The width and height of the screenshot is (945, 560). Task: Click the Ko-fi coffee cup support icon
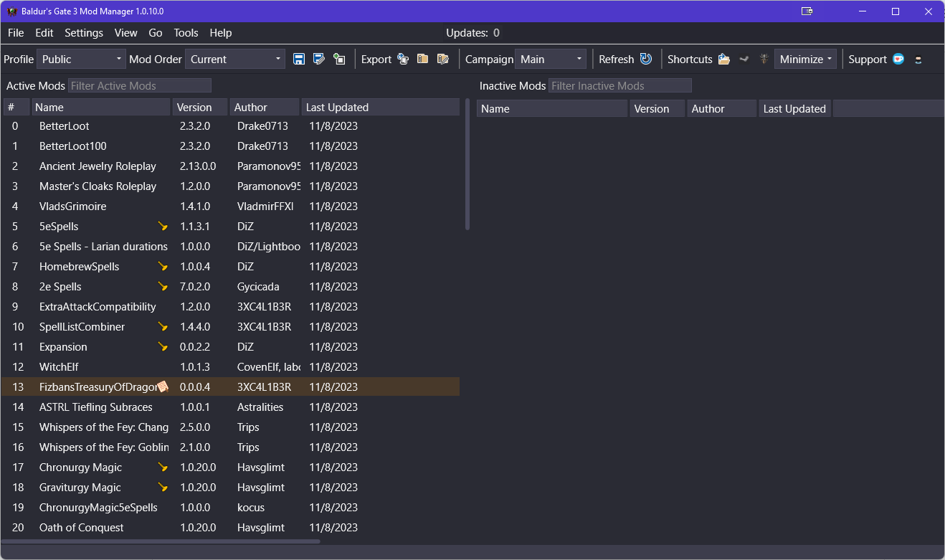pyautogui.click(x=898, y=59)
